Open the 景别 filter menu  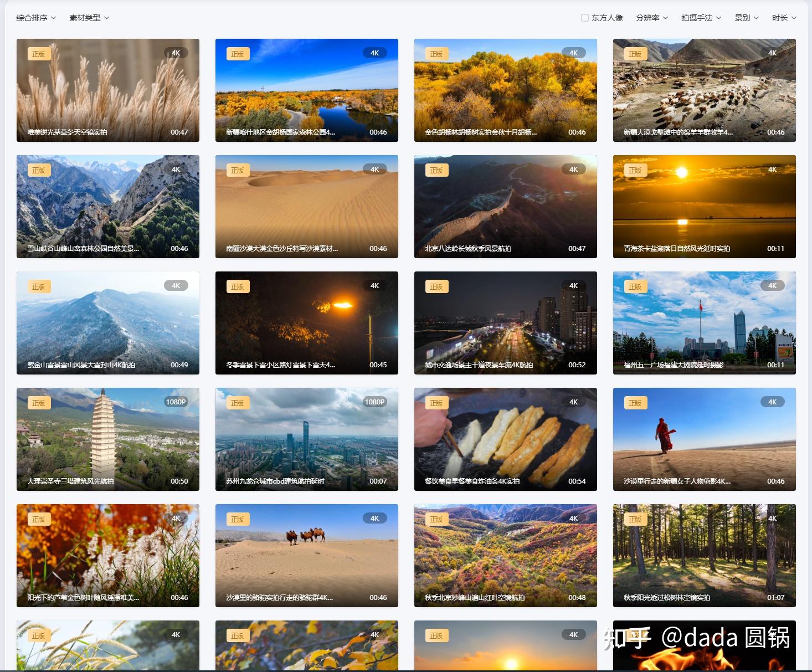(x=747, y=18)
